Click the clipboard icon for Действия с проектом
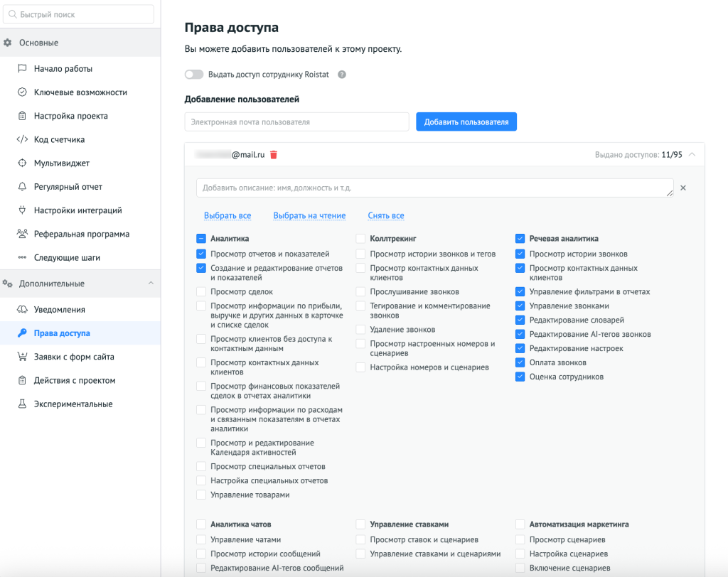The height and width of the screenshot is (577, 728). click(x=22, y=380)
